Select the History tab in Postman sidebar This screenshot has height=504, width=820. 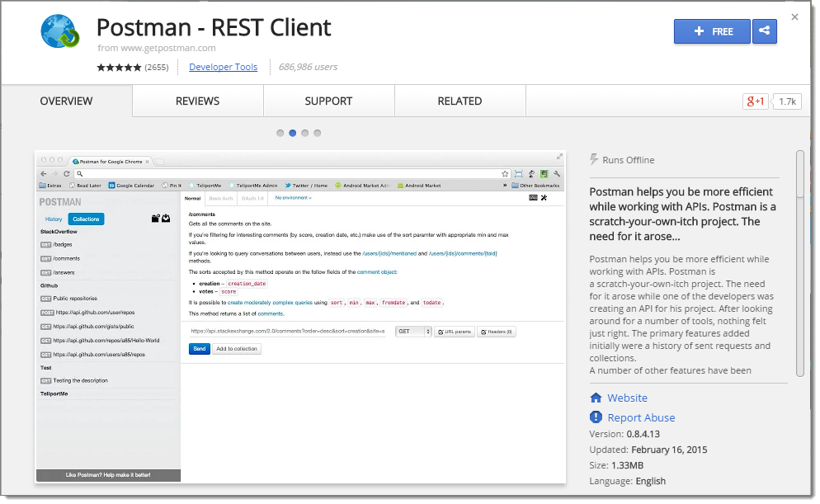click(54, 219)
